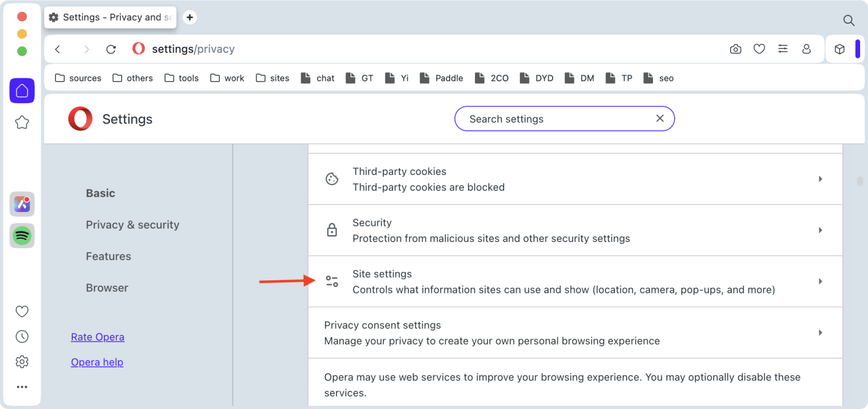Open History clock icon in the sidebar

[x=22, y=337]
